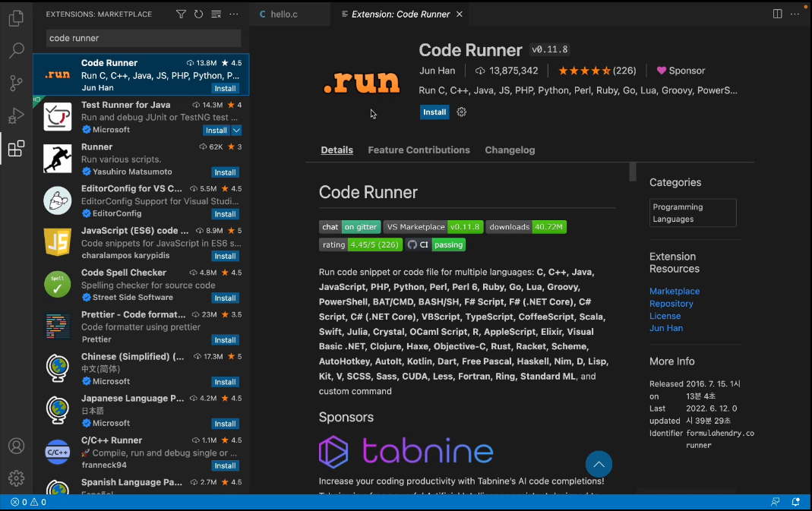
Task: Open the Run and Debug view
Action: click(x=16, y=115)
